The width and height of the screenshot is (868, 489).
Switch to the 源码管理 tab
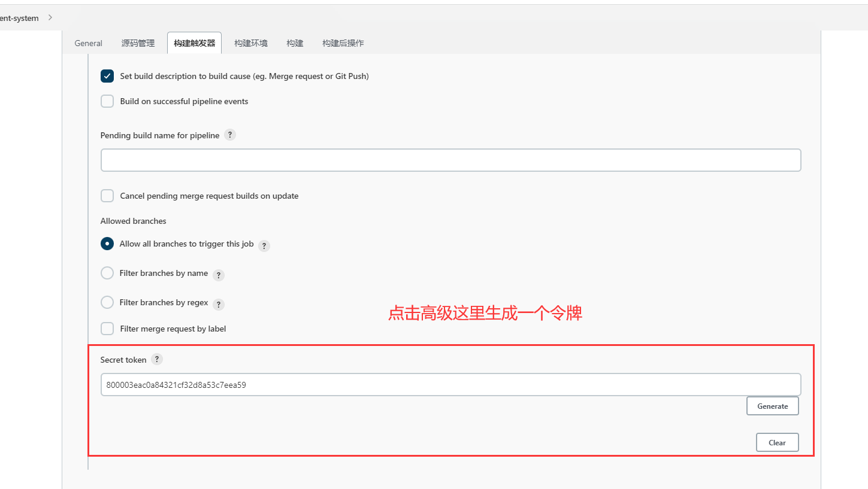(138, 43)
